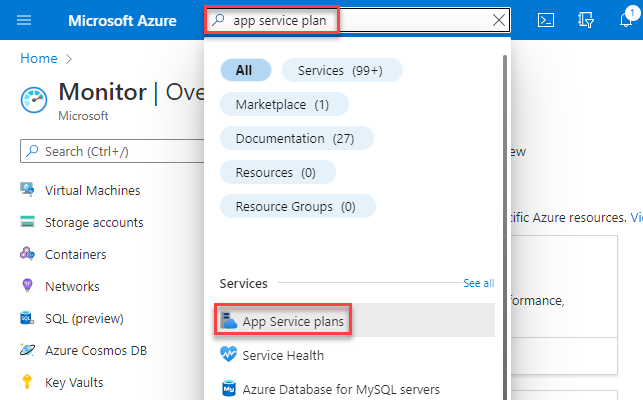Open Storage accounts in sidebar
The height and width of the screenshot is (400, 643).
[94, 222]
